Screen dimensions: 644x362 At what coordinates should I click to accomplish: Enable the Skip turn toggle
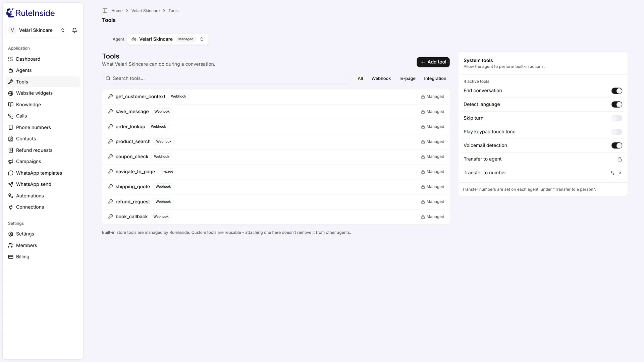tap(616, 118)
